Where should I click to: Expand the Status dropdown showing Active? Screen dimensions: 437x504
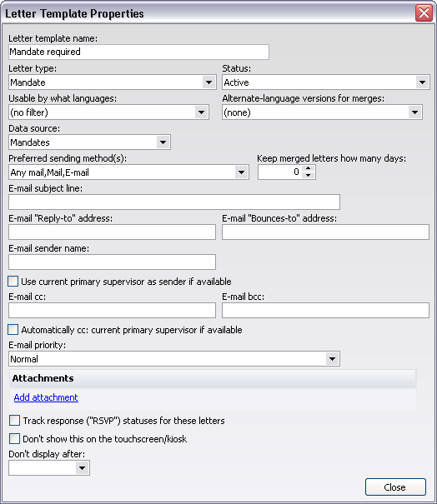(x=422, y=82)
